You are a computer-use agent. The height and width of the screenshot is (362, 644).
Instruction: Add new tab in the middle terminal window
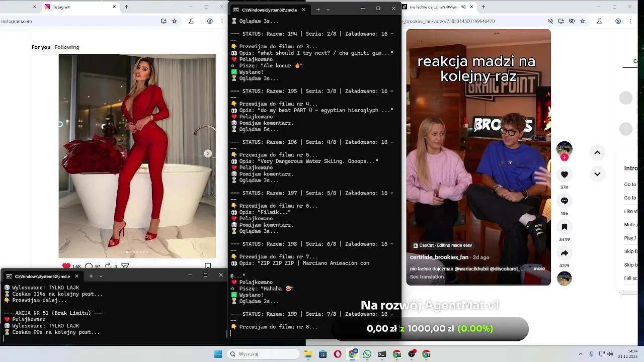click(x=318, y=10)
